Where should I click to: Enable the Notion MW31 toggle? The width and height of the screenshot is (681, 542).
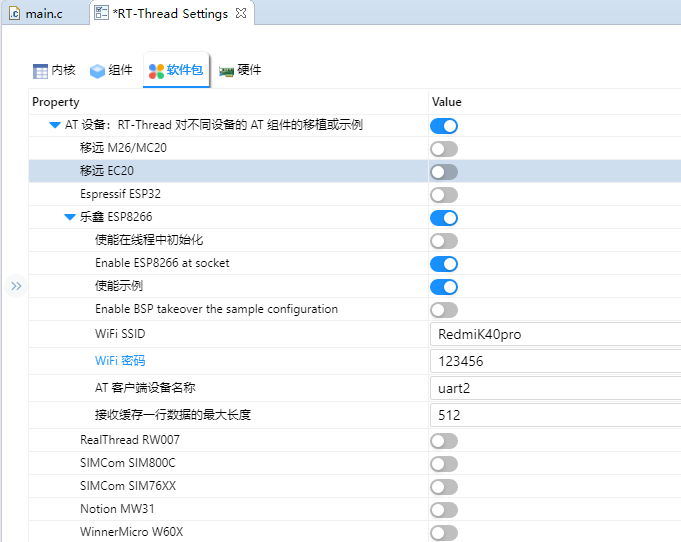tap(444, 510)
